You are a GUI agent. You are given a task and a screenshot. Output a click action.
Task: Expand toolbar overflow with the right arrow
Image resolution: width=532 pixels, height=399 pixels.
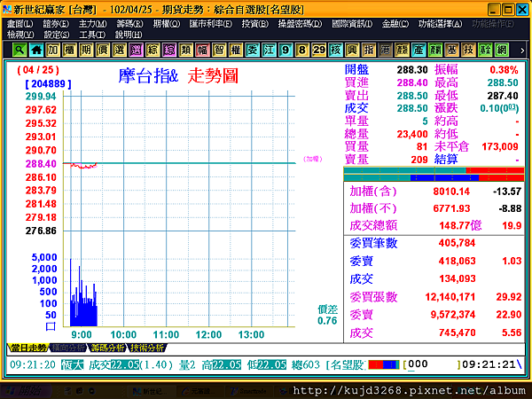click(522, 51)
